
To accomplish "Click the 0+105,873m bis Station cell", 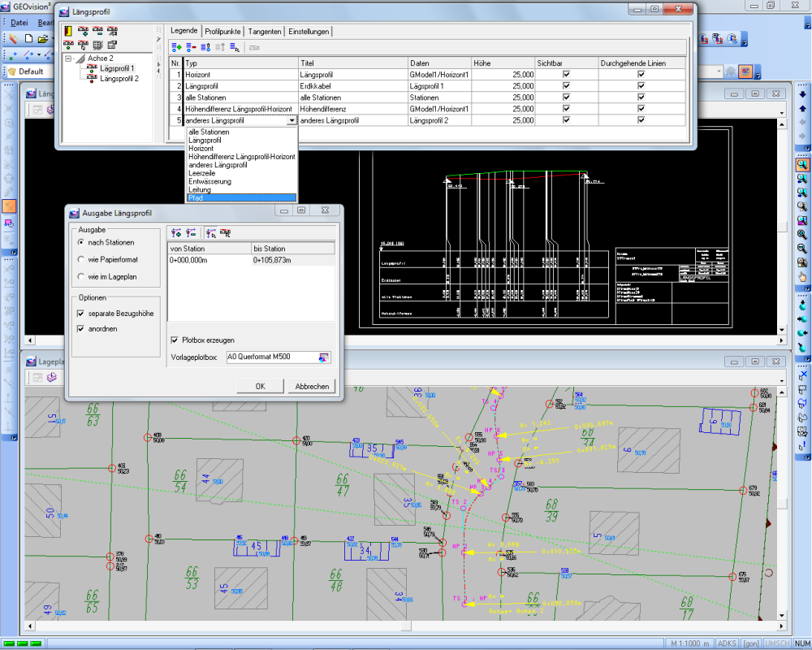I will 292,260.
